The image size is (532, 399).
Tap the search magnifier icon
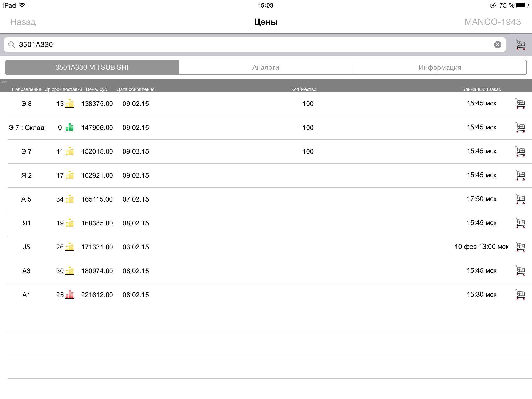[x=11, y=45]
